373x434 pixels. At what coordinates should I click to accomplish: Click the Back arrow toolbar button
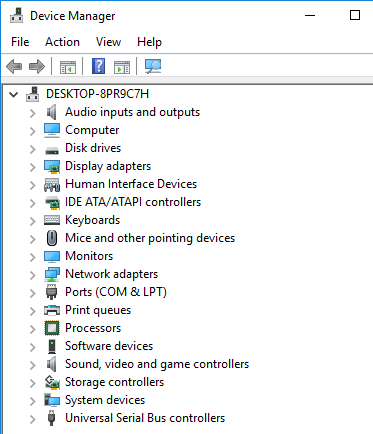[x=14, y=66]
